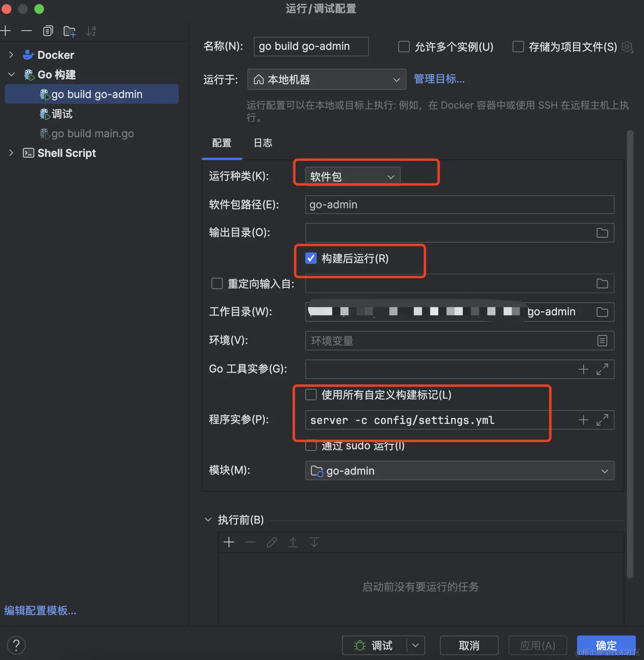Edit the before-launch task with pencil icon
Viewport: 644px width, 660px height.
point(272,542)
